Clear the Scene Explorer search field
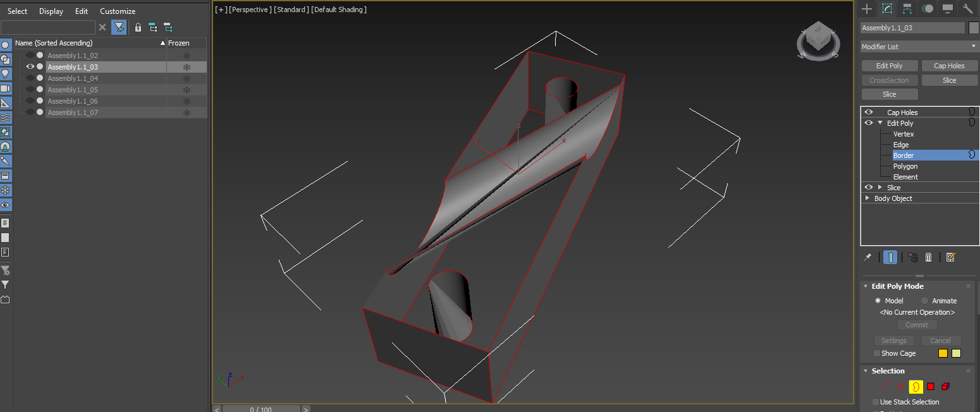Image resolution: width=980 pixels, height=412 pixels. tap(102, 27)
